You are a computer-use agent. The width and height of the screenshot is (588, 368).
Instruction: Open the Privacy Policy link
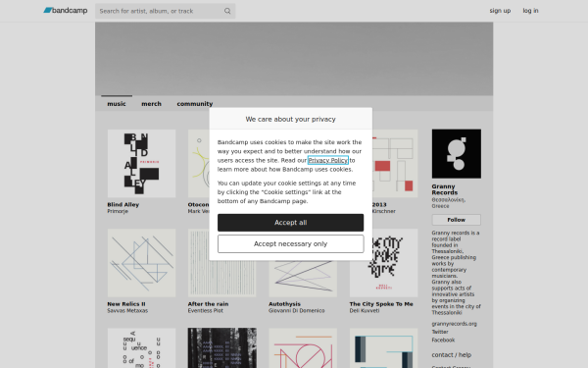(328, 160)
